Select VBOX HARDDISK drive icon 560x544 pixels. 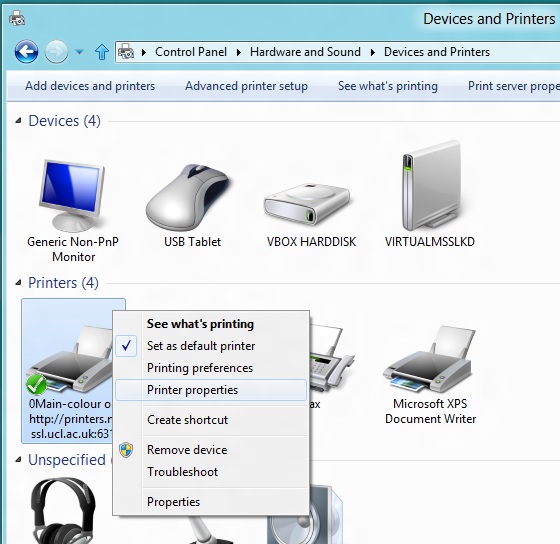coord(308,204)
